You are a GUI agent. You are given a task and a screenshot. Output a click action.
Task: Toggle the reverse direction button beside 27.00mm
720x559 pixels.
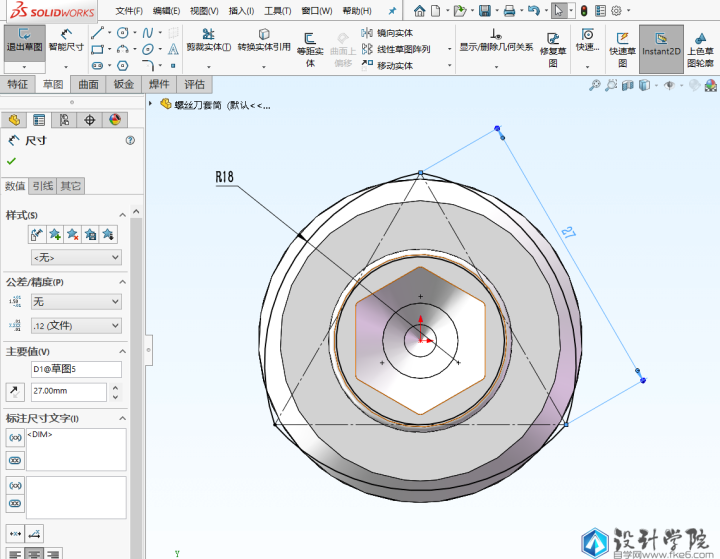click(x=15, y=391)
